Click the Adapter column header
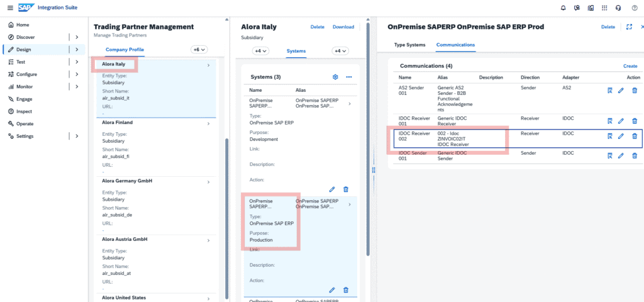Viewport: 644px width, 302px height. tap(571, 77)
